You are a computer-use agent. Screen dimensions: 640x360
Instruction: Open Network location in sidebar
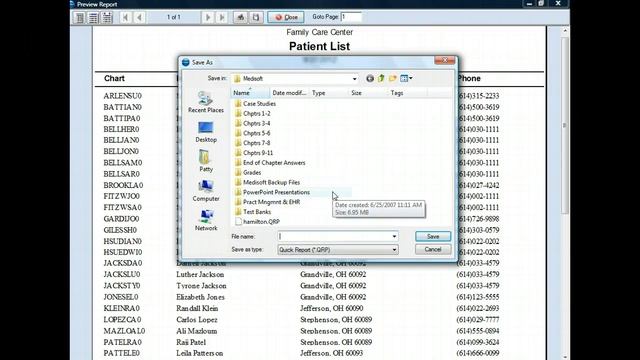[206, 220]
